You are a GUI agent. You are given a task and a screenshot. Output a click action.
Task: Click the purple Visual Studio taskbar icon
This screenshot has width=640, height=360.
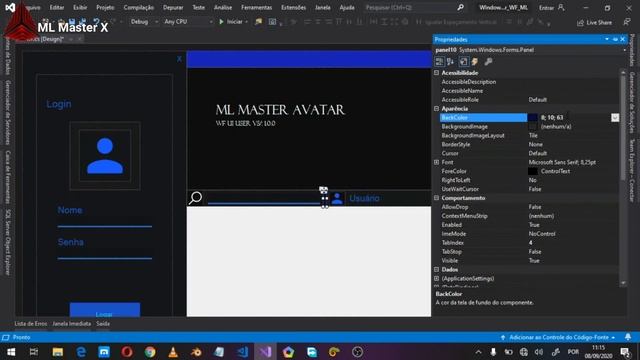[266, 352]
